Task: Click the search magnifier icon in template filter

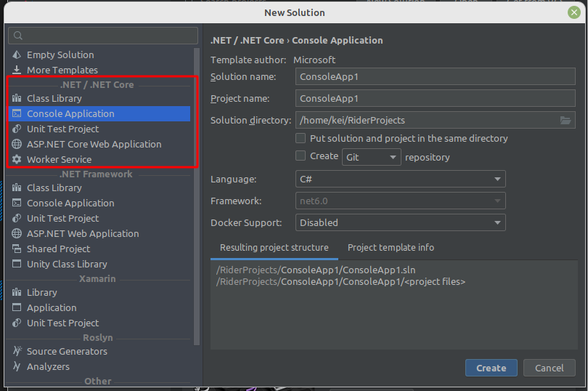Action: pyautogui.click(x=18, y=36)
